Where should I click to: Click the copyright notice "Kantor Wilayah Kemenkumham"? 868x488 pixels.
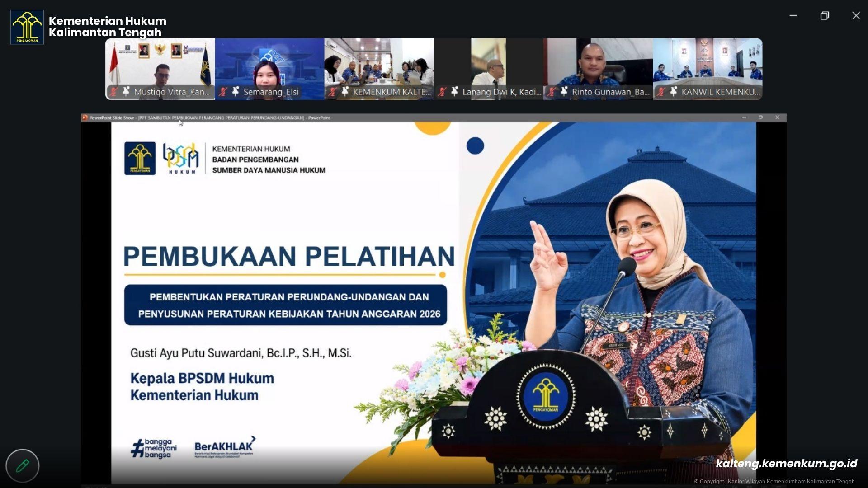pyautogui.click(x=774, y=482)
